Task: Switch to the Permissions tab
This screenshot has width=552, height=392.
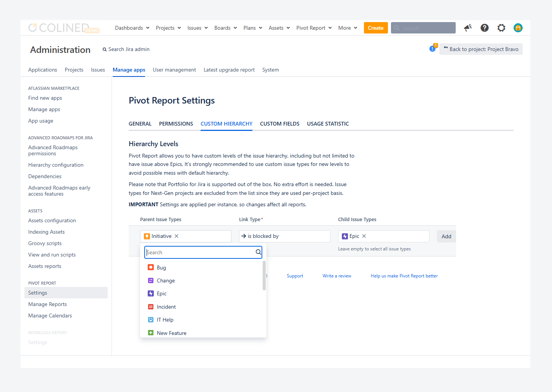Action: pyautogui.click(x=176, y=124)
